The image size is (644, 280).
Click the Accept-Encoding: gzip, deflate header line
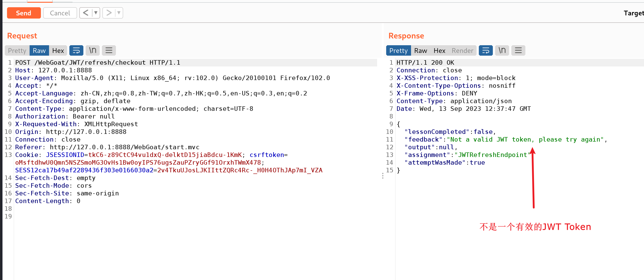[73, 101]
